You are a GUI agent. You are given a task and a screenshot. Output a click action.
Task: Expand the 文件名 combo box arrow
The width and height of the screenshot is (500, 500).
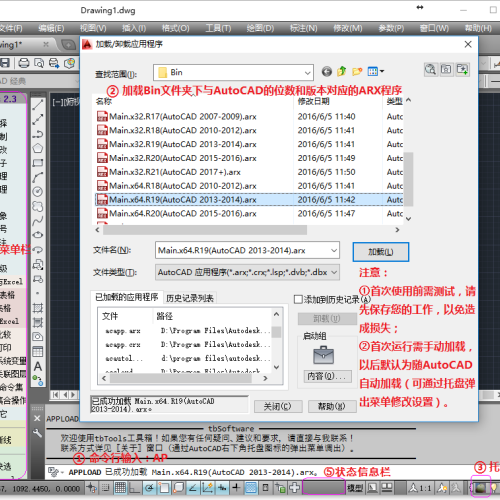(x=334, y=250)
